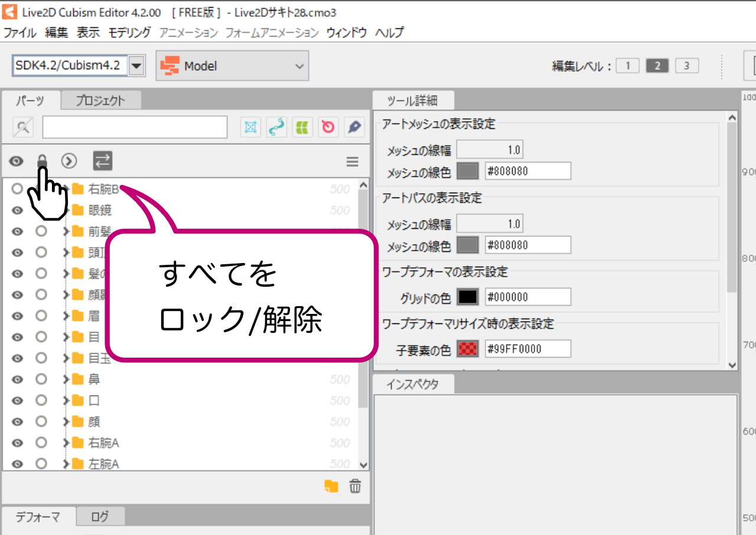Click the parts filter search icon
756x535 pixels.
click(24, 127)
